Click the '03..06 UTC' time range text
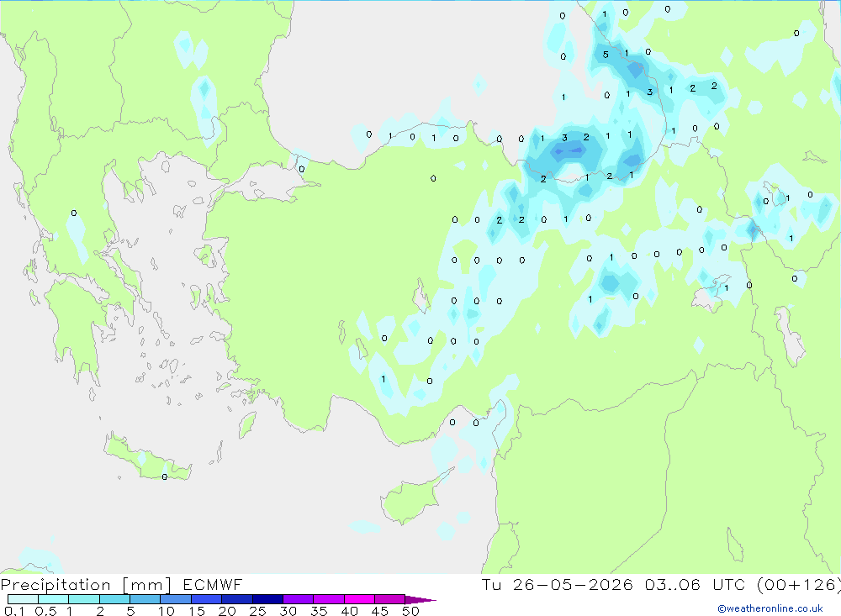 (696, 584)
